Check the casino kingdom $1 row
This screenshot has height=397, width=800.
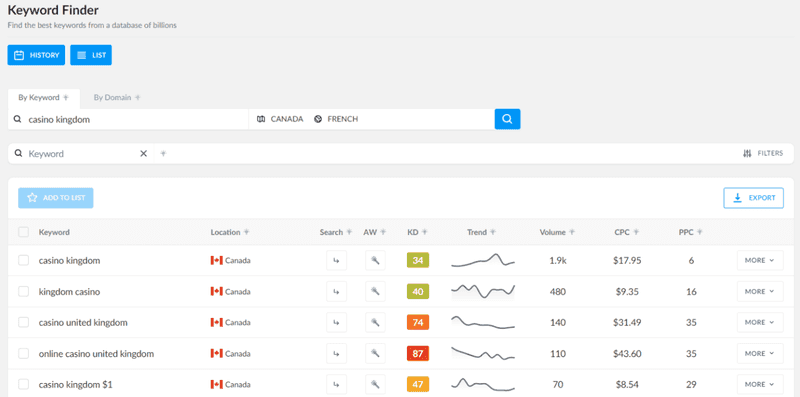pyautogui.click(x=23, y=384)
